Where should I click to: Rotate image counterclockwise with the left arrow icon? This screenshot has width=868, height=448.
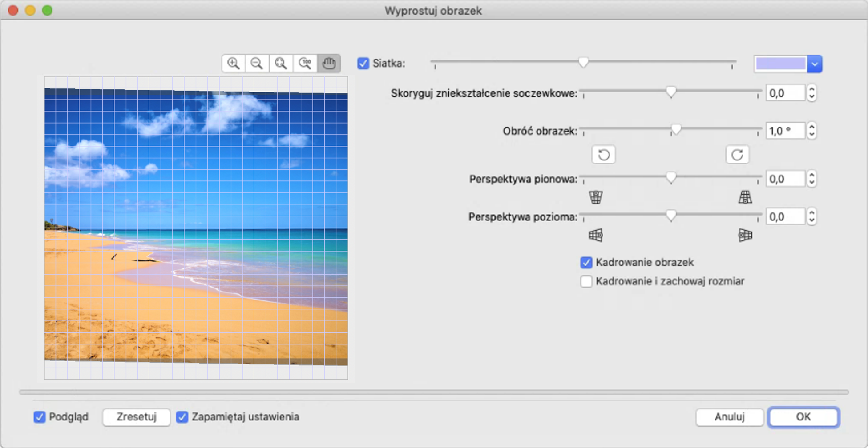tap(603, 155)
